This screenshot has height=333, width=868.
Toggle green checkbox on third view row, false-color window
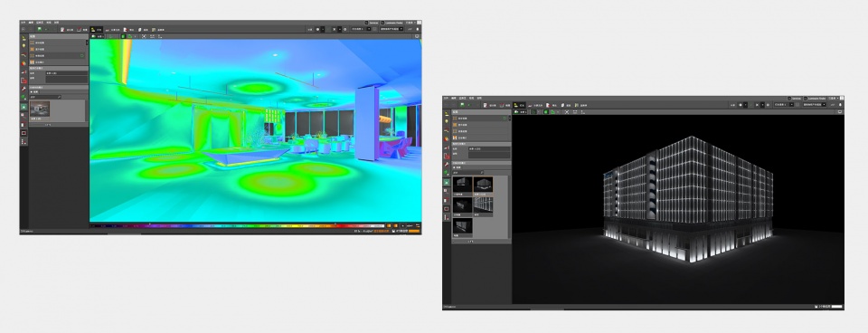(82, 55)
